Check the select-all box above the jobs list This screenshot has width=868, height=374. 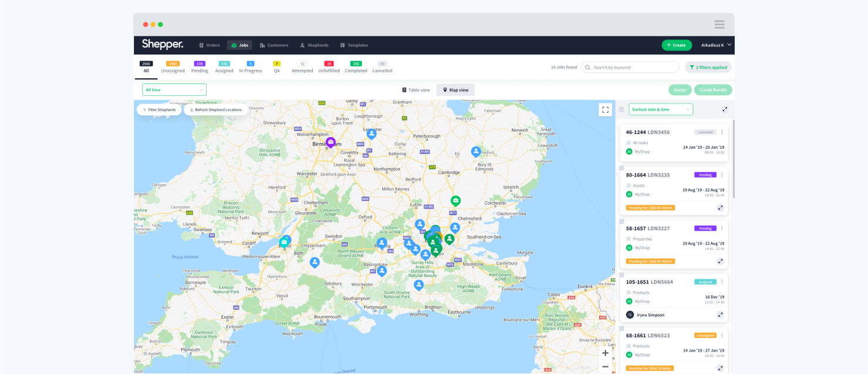621,109
